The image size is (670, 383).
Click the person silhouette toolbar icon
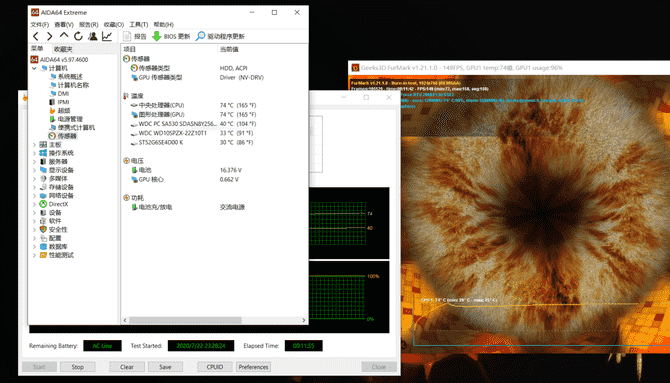pos(92,36)
